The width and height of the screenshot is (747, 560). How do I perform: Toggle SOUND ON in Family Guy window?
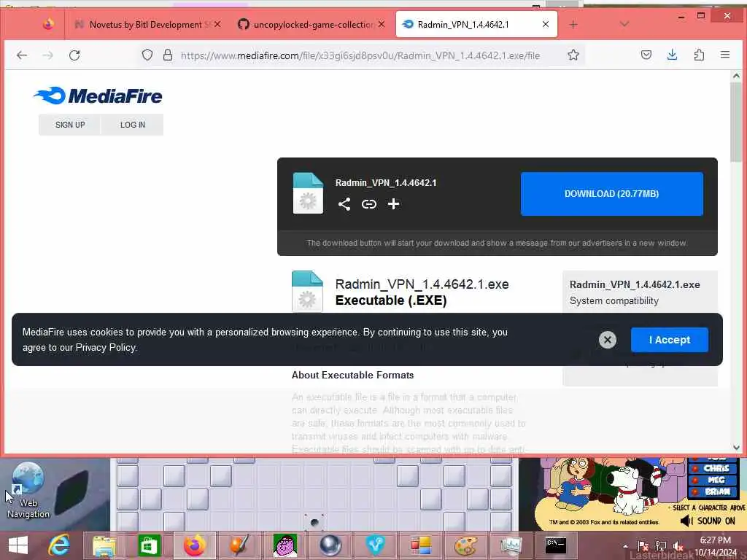coord(708,521)
